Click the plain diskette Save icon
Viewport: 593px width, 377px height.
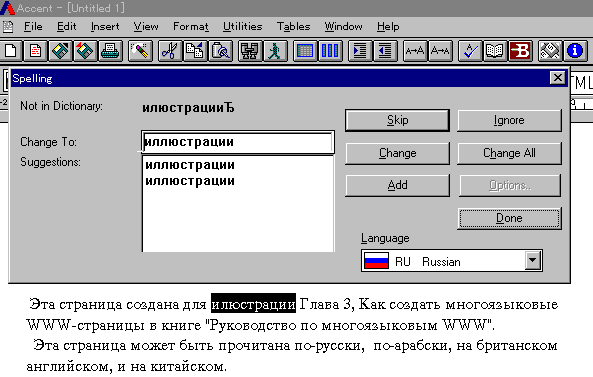pos(61,51)
